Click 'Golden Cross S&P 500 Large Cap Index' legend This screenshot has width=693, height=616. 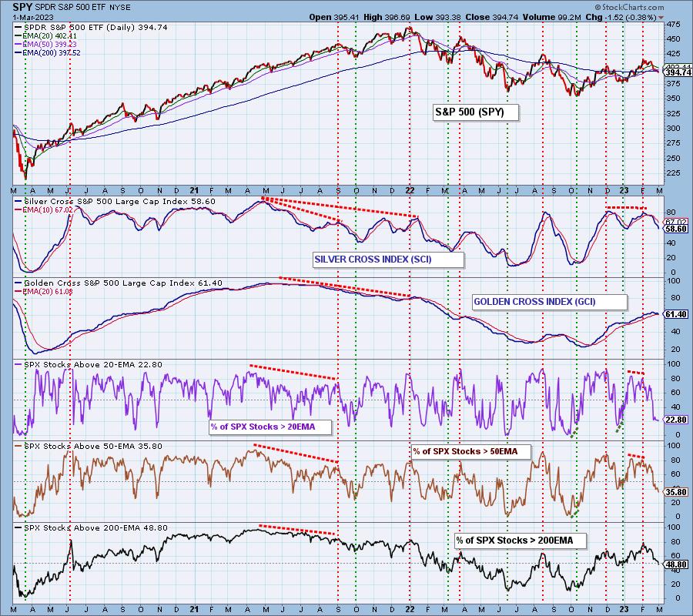pyautogui.click(x=119, y=283)
